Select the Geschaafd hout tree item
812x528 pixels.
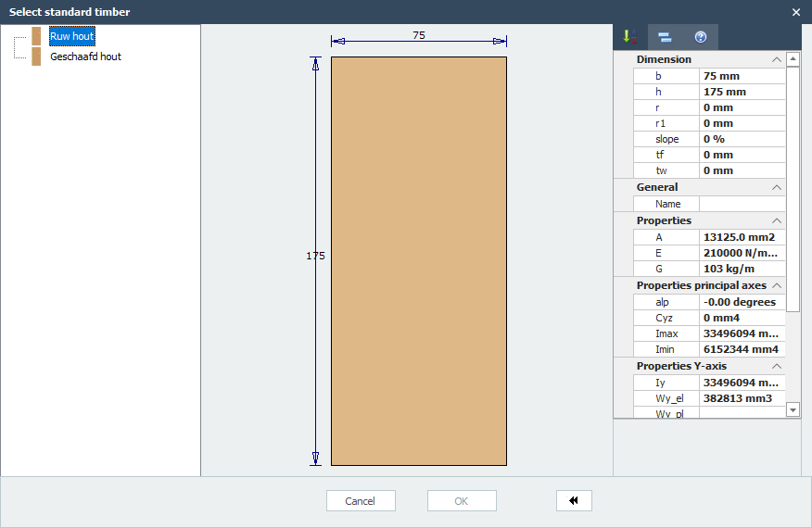tap(85, 57)
